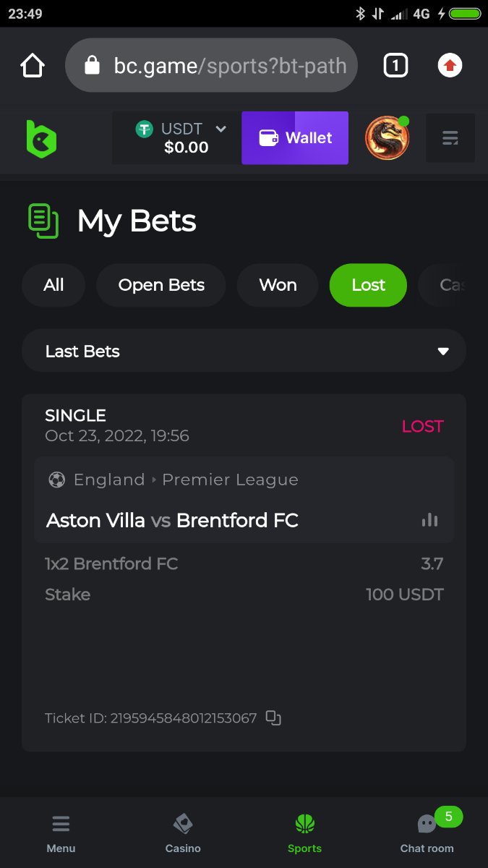Screen dimensions: 488x868
Task: Tap the browser home icon
Action: pyautogui.click(x=33, y=66)
